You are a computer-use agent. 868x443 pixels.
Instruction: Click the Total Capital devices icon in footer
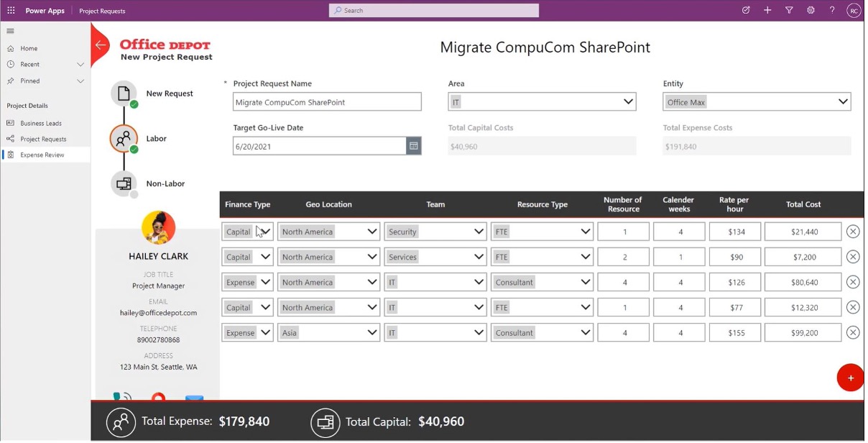[325, 422]
